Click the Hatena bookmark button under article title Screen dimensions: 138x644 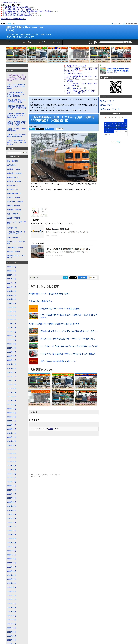32,129
